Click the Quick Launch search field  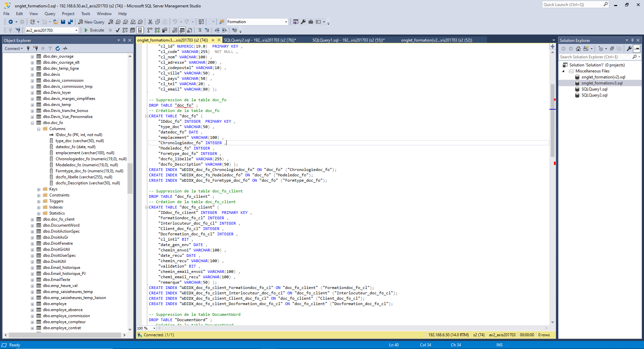[x=575, y=5]
